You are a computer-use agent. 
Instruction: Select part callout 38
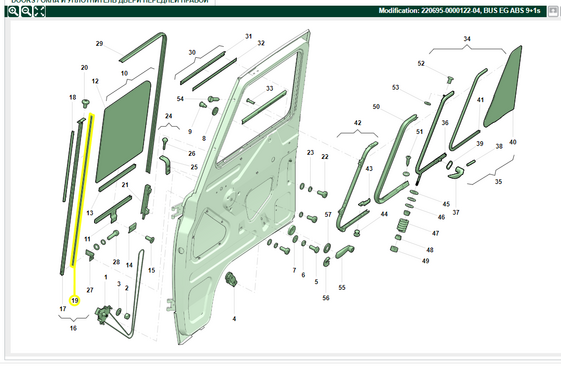click(499, 146)
